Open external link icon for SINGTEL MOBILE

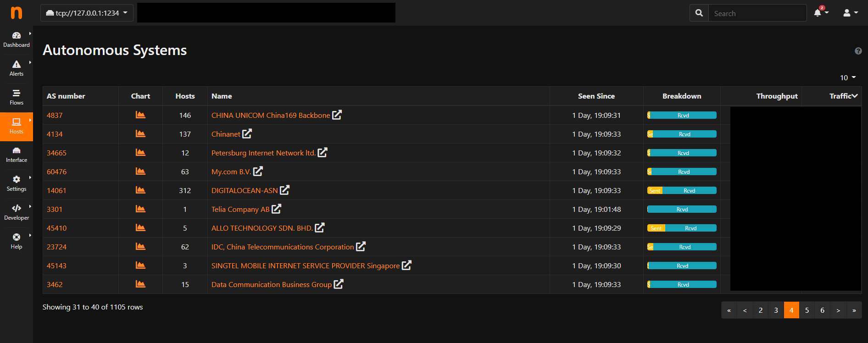click(x=407, y=265)
